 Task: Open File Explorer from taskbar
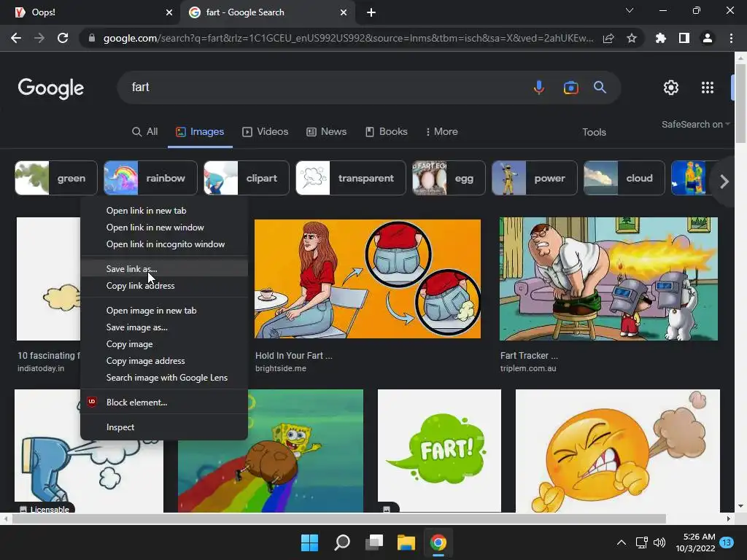(406, 542)
